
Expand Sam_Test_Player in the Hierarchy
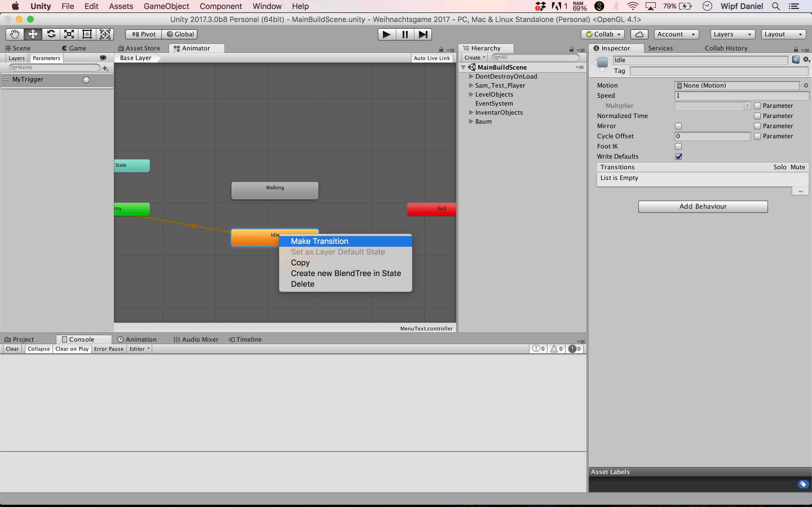pyautogui.click(x=471, y=85)
